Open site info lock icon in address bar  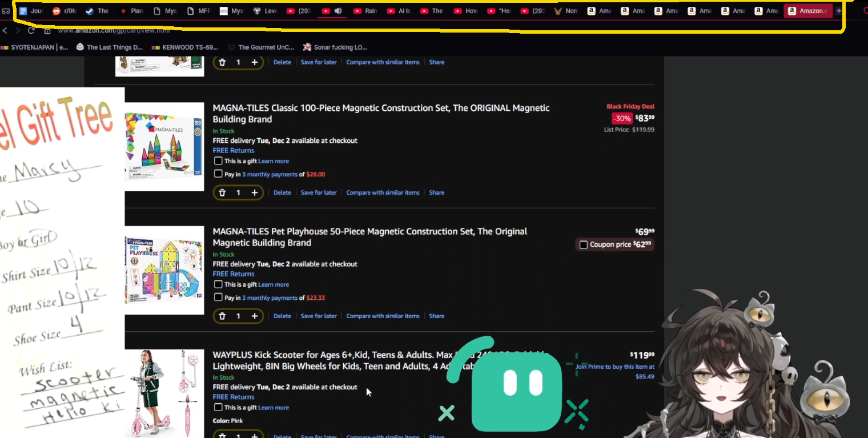tap(47, 31)
